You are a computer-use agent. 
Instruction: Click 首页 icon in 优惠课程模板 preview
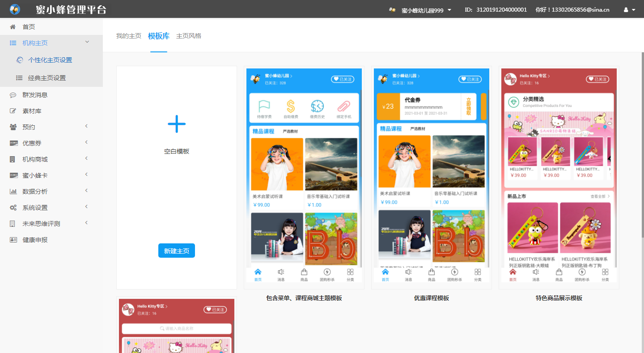click(386, 272)
